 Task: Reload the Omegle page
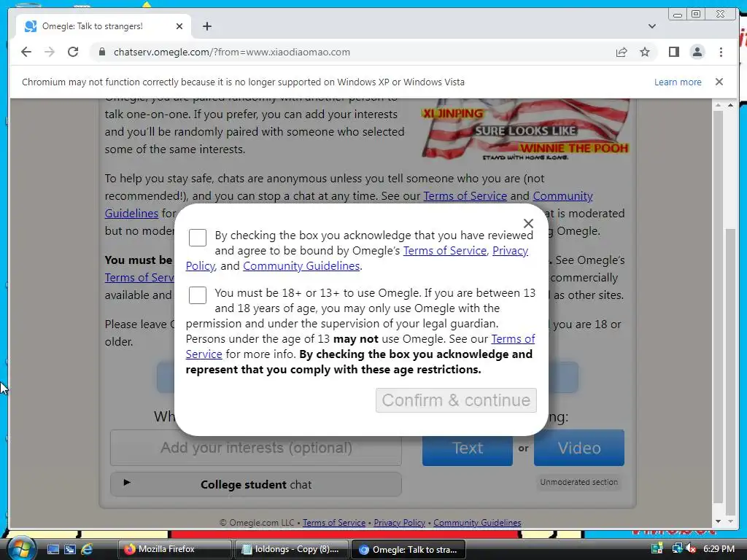pyautogui.click(x=73, y=52)
